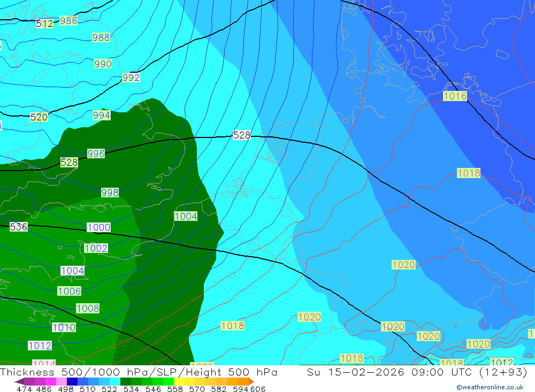535x392 pixels.
Task: Click the cyan legend swatch above 522
Action: [x=115, y=381]
